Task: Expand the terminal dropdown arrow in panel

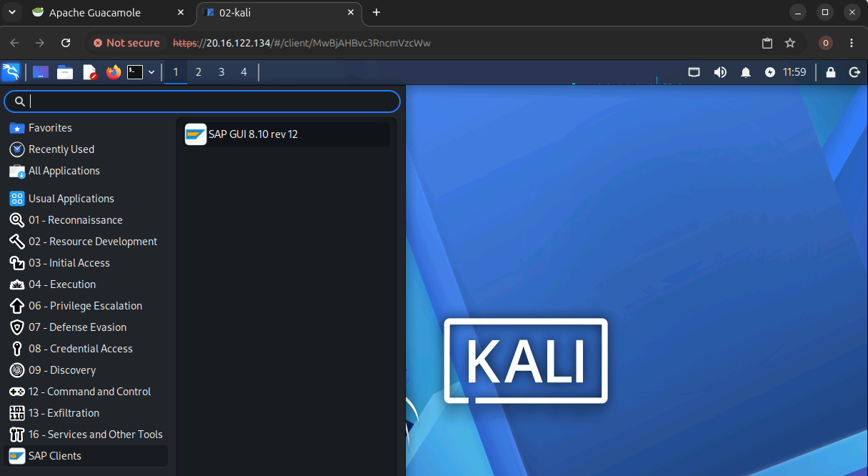Action: (151, 72)
